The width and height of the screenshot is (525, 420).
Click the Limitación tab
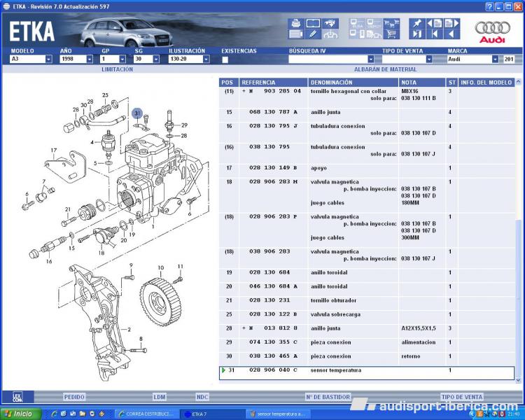[117, 69]
